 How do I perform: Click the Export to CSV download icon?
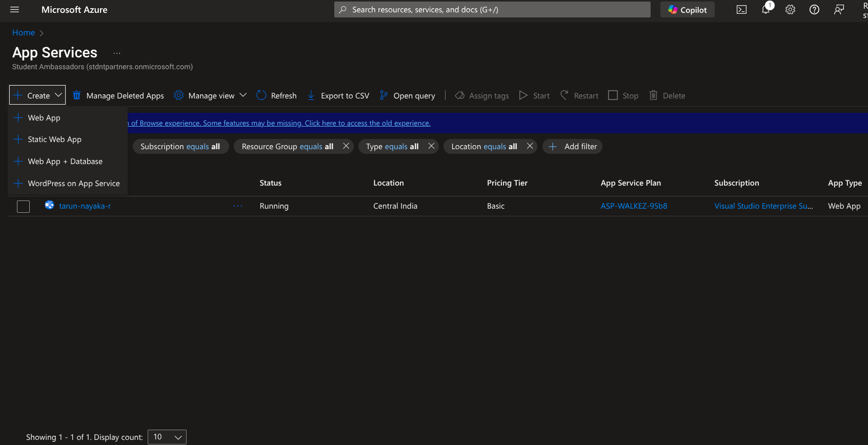pyautogui.click(x=311, y=95)
